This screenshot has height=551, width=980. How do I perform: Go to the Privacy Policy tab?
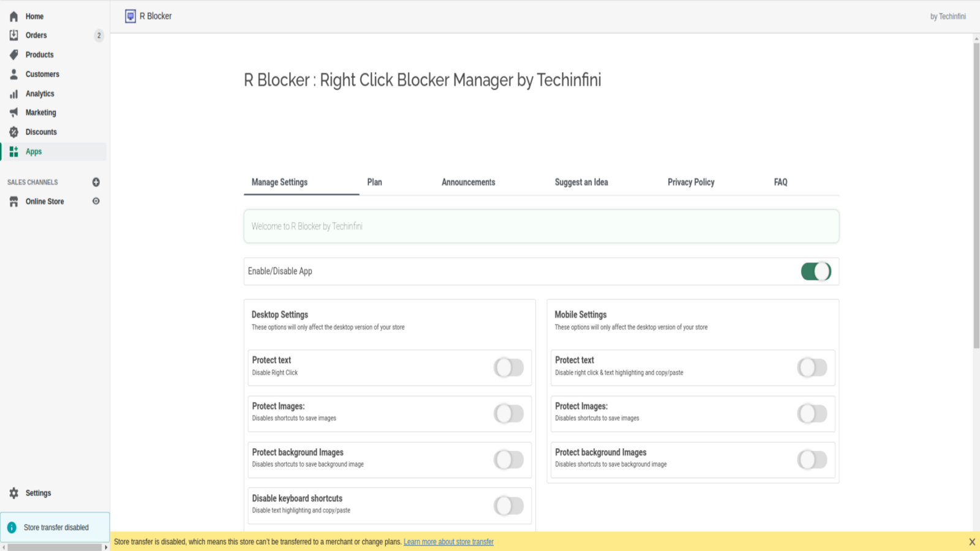[691, 182]
